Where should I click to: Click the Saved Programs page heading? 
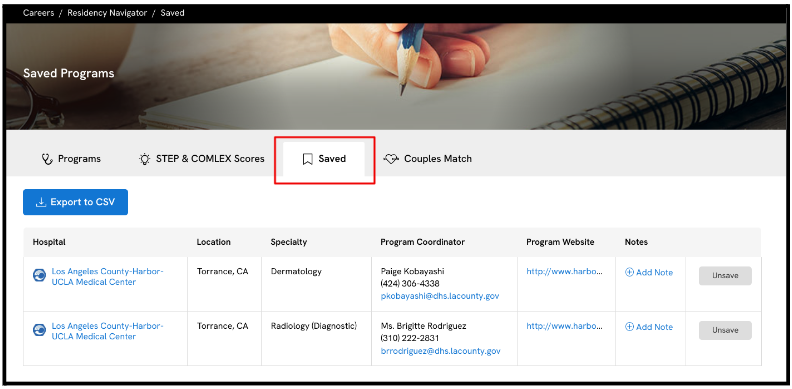click(x=69, y=73)
